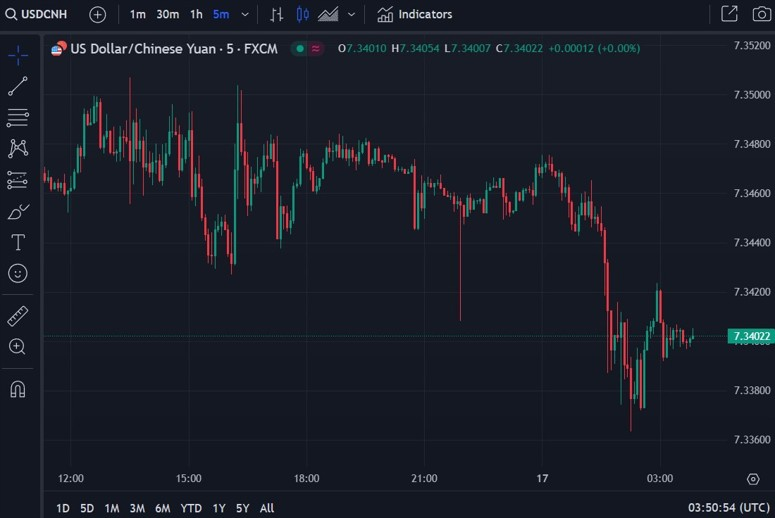Click the pink approximate data indicator

pos(315,48)
